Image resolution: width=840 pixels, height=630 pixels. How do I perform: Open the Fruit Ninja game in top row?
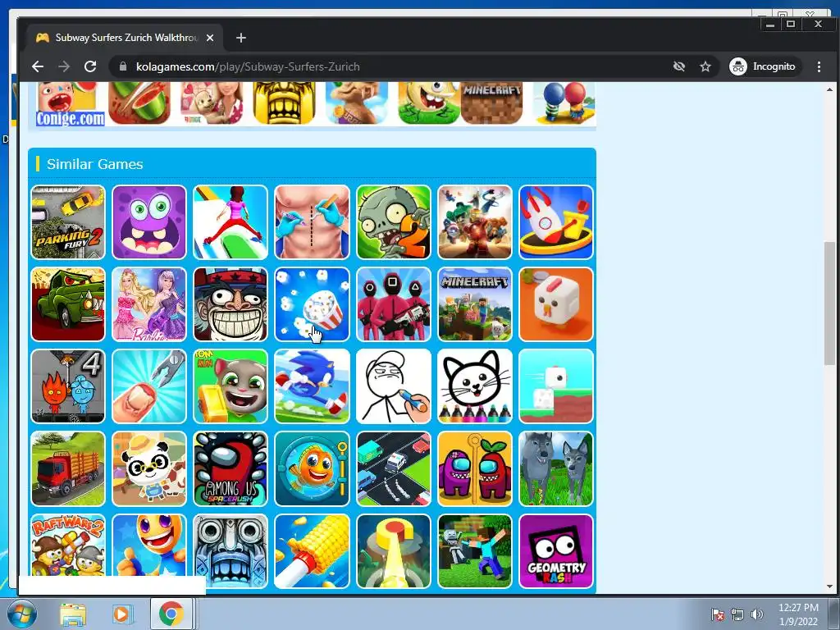coord(139,103)
